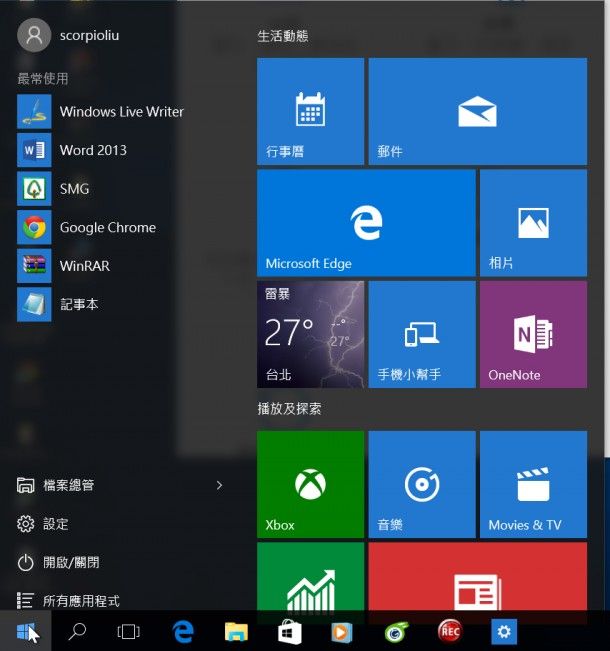Launch the Microsoft Edge tile

click(366, 223)
